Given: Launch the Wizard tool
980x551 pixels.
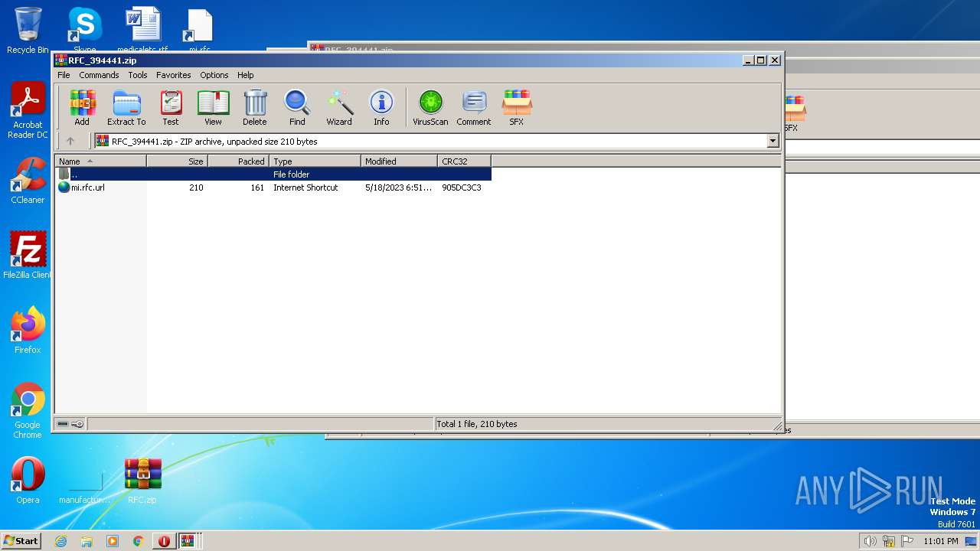Looking at the screenshot, I should [x=339, y=107].
